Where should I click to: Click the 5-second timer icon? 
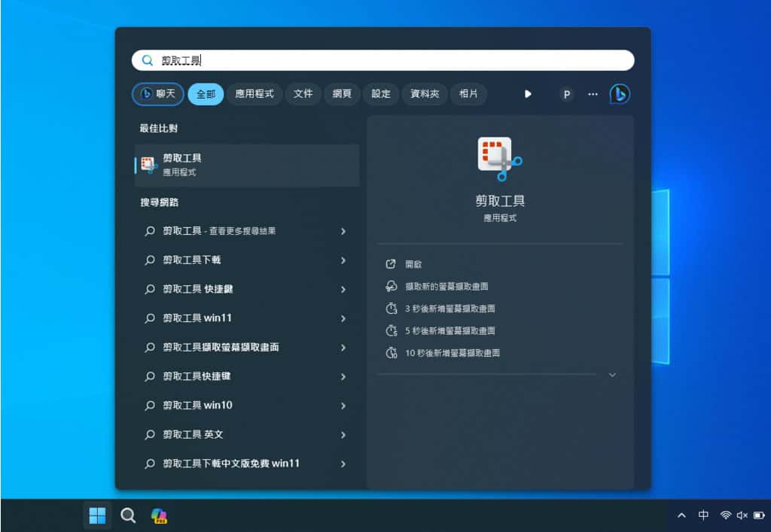tap(391, 330)
